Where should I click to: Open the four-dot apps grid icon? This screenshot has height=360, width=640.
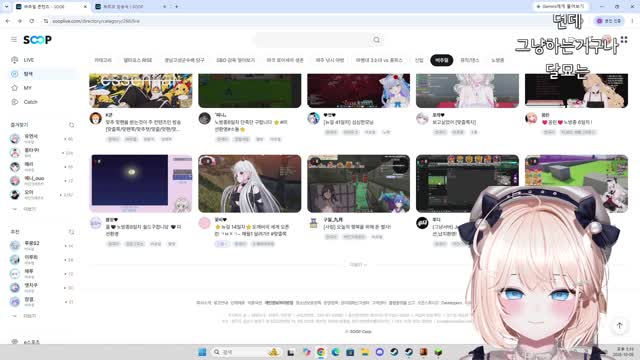pos(624,40)
